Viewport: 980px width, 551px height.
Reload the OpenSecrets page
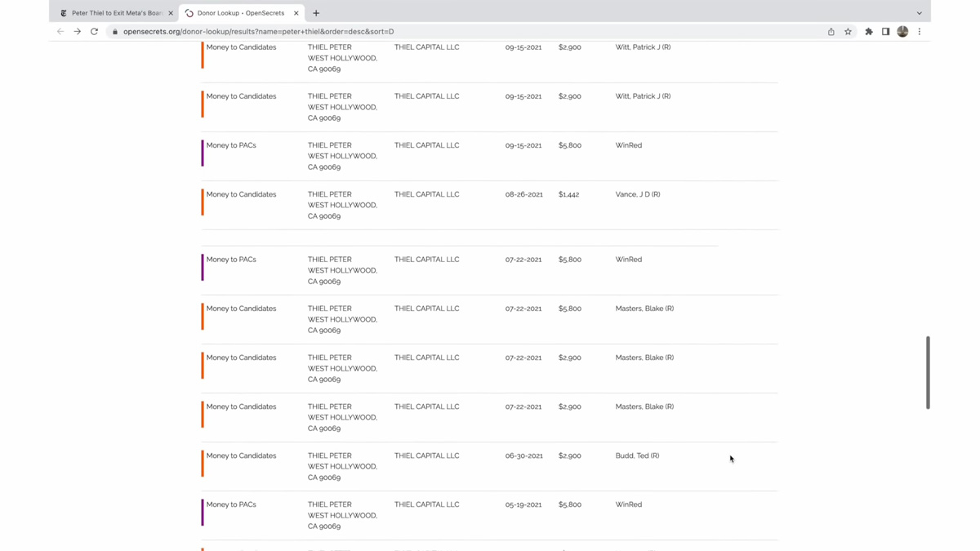pos(94,32)
